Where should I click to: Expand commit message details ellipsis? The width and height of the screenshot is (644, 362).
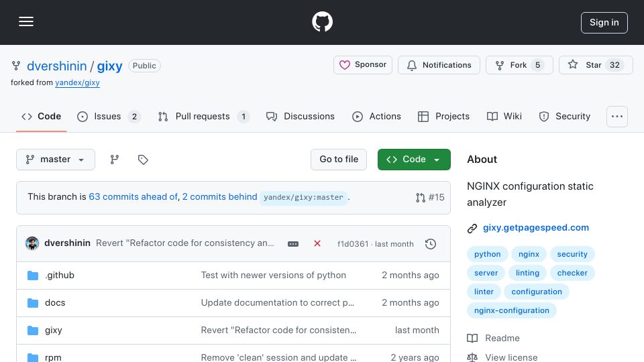pos(293,244)
